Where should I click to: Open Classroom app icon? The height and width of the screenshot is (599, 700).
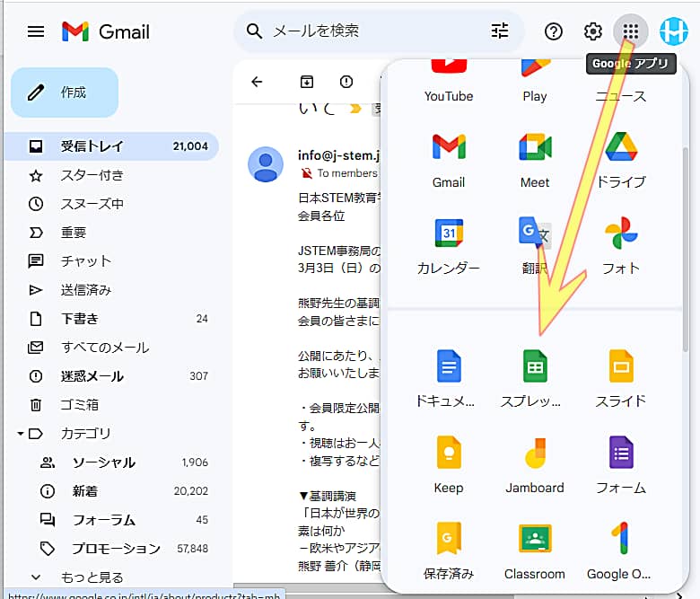535,539
